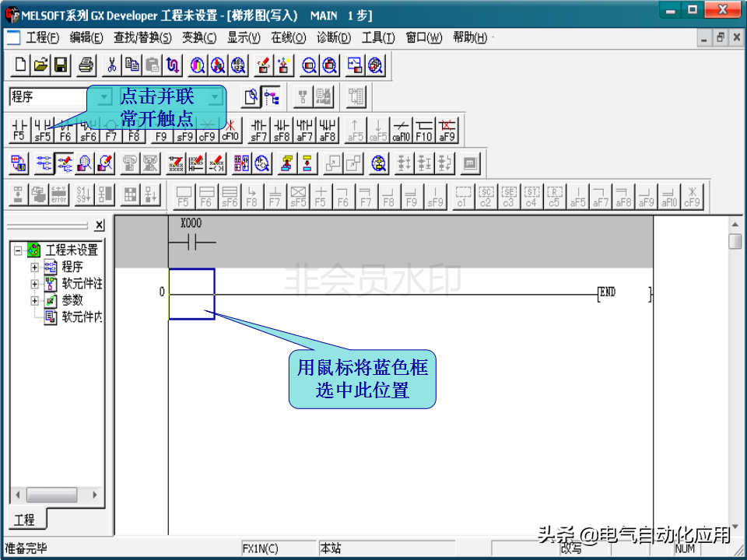
Task: Open the 程序 combo box dropdown
Action: [x=103, y=97]
